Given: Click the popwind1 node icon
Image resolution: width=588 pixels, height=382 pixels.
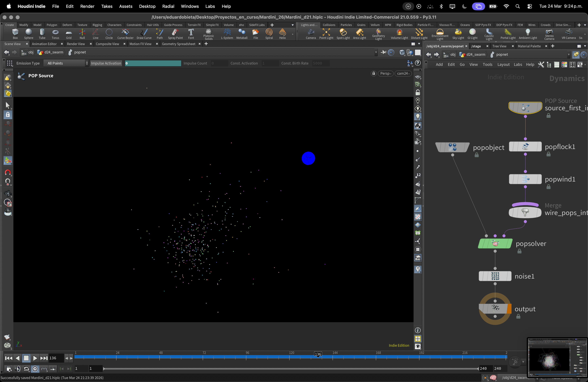Looking at the screenshot, I should pyautogui.click(x=525, y=179).
